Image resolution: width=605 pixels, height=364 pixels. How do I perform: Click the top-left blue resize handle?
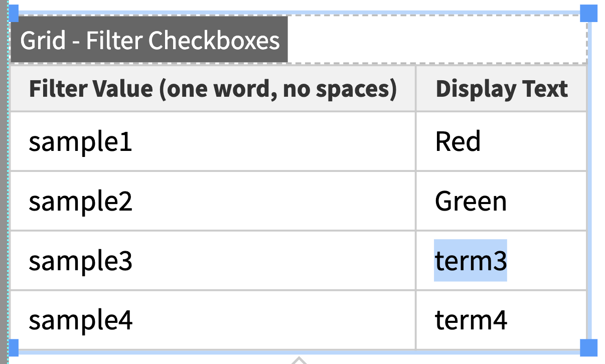click(14, 14)
